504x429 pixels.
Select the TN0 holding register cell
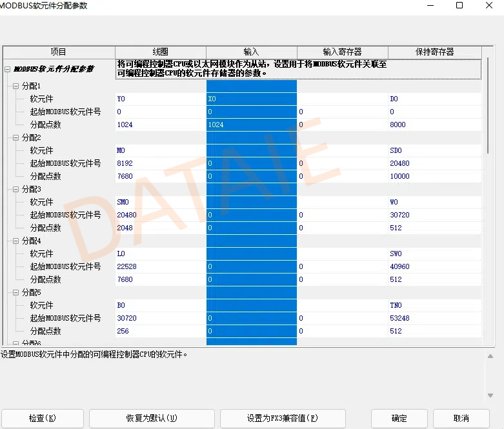pyautogui.click(x=435, y=305)
